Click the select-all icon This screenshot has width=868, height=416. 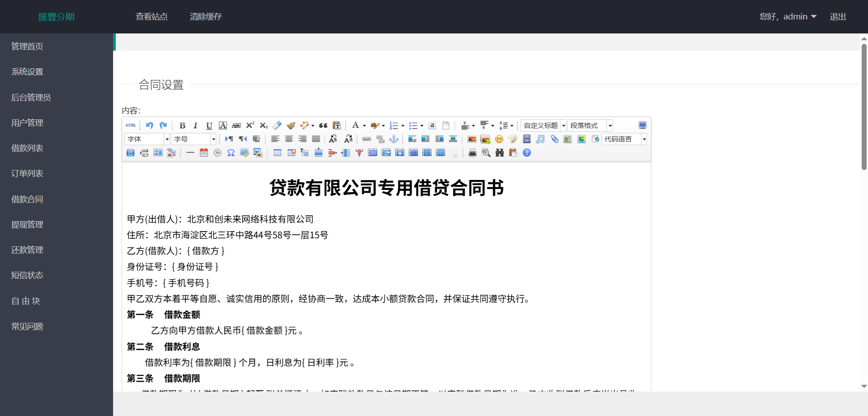pyautogui.click(x=432, y=126)
